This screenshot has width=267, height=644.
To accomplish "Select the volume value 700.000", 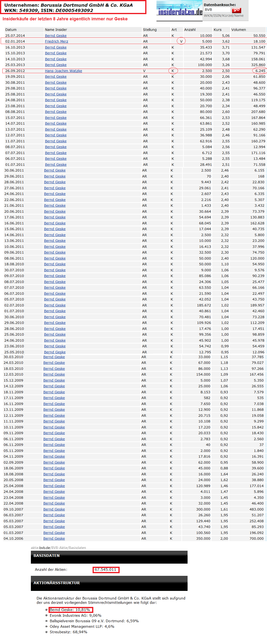I will click(256, 539).
